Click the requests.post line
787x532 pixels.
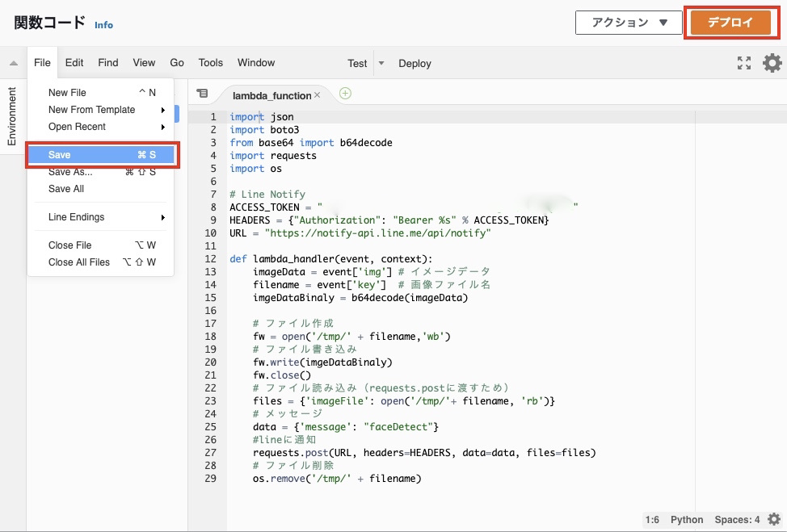[424, 453]
